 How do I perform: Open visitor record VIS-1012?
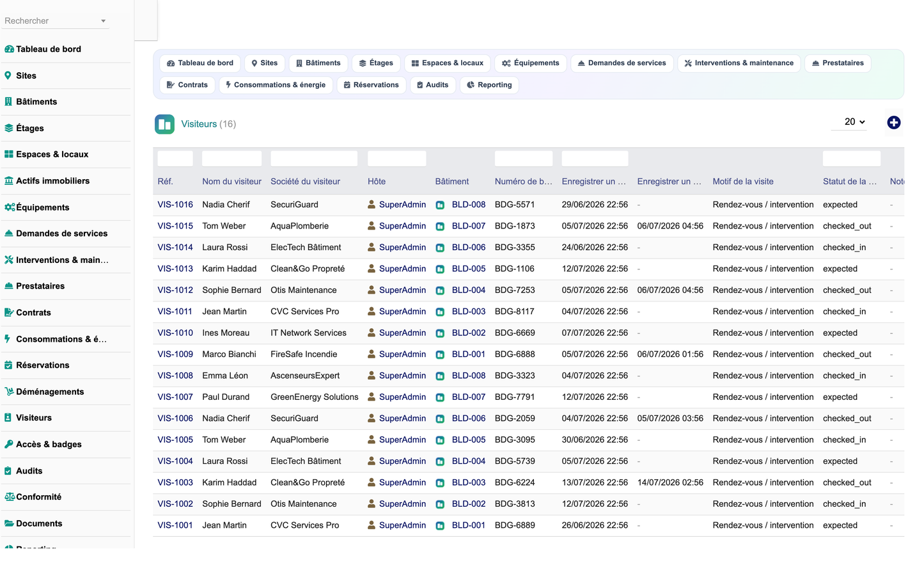tap(175, 290)
